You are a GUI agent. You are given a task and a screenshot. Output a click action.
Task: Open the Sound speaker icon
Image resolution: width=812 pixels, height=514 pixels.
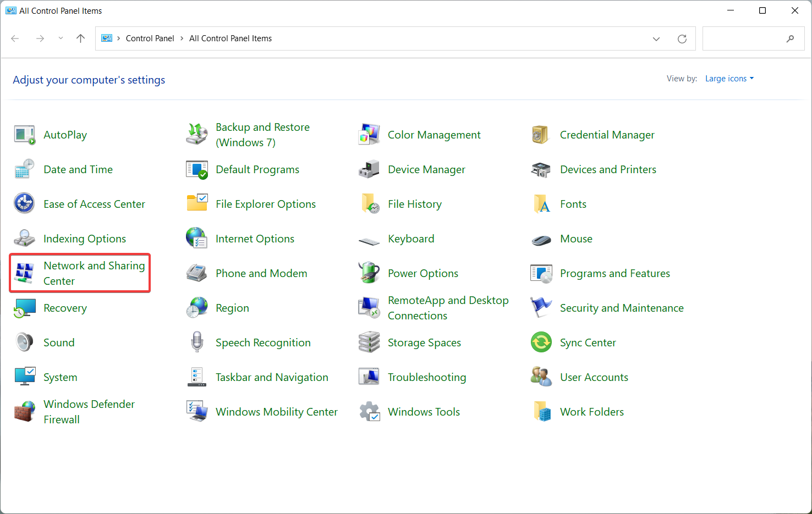pos(24,342)
